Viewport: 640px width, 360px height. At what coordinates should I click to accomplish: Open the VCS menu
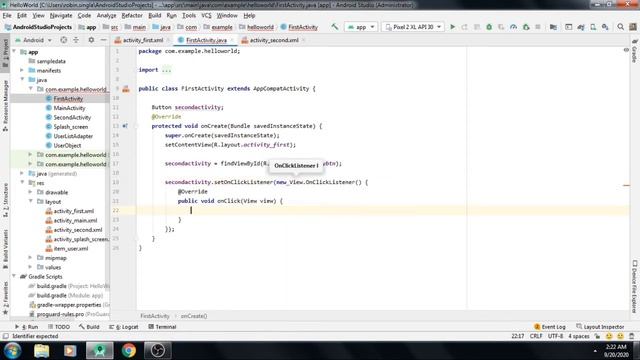[x=206, y=16]
